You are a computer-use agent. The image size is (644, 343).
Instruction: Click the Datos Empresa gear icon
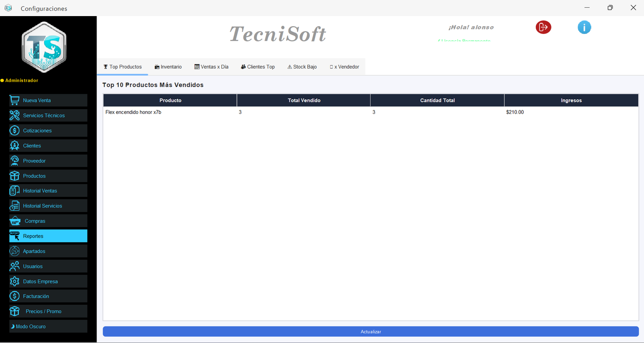pyautogui.click(x=14, y=281)
